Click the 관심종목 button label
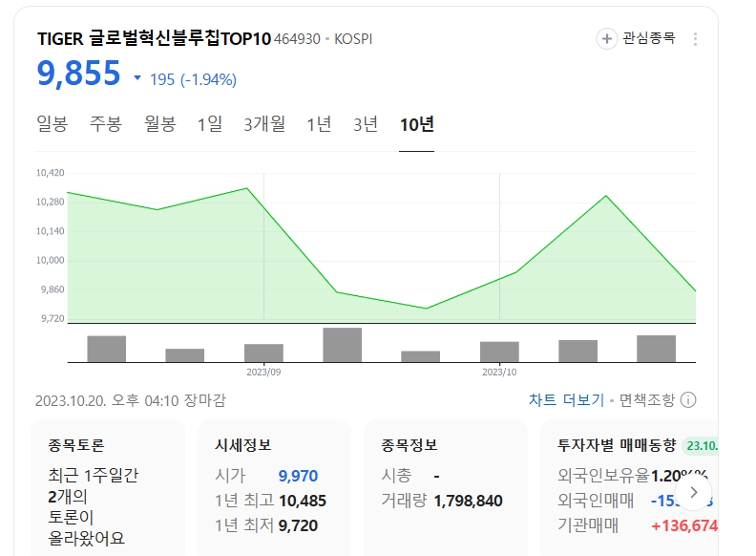756x556 pixels. pyautogui.click(x=648, y=38)
